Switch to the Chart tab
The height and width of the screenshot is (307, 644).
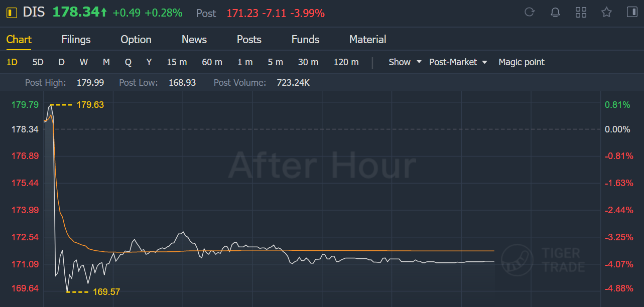[x=19, y=40]
